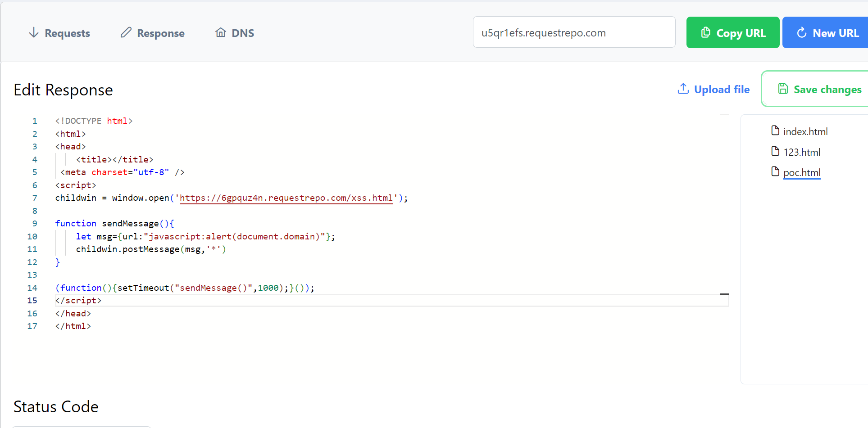
Task: Click the file icon beside 123.html
Action: (x=775, y=151)
